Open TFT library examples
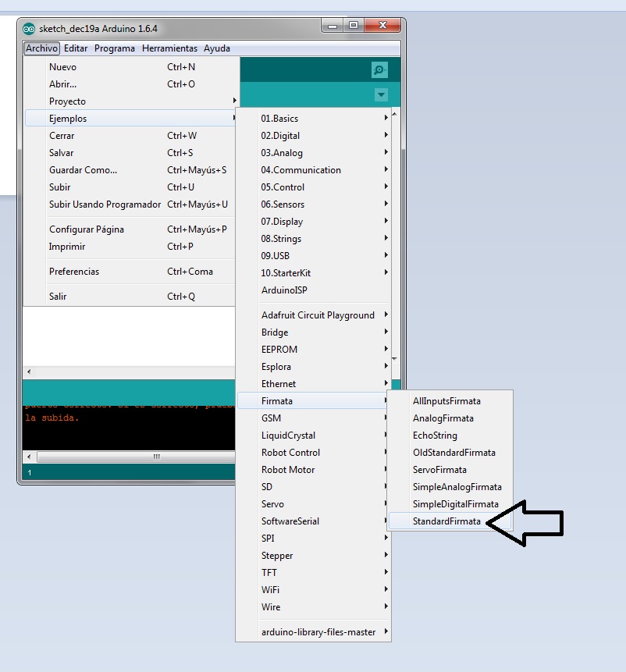Image resolution: width=626 pixels, height=672 pixels. pos(313,572)
